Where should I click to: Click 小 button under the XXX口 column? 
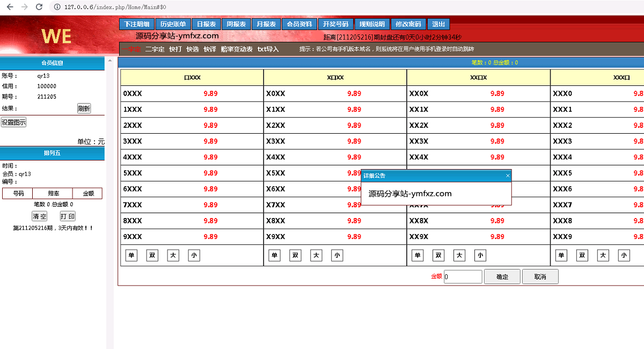[x=624, y=256]
